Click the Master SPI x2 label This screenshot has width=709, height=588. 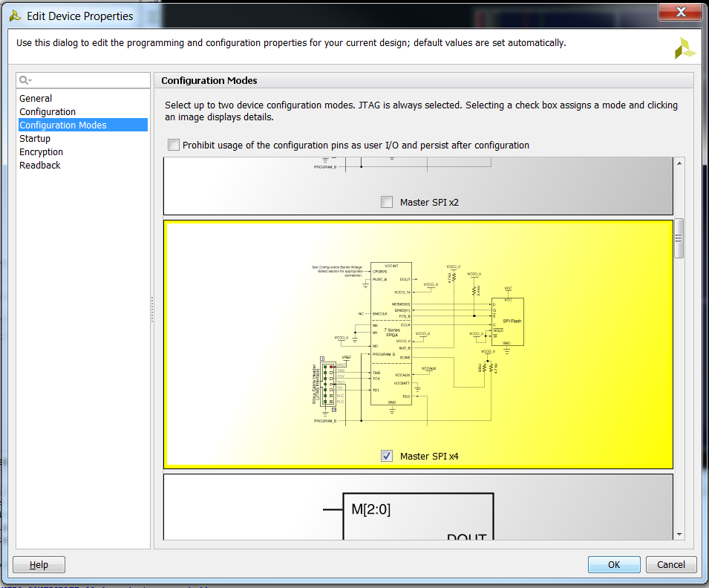point(429,202)
